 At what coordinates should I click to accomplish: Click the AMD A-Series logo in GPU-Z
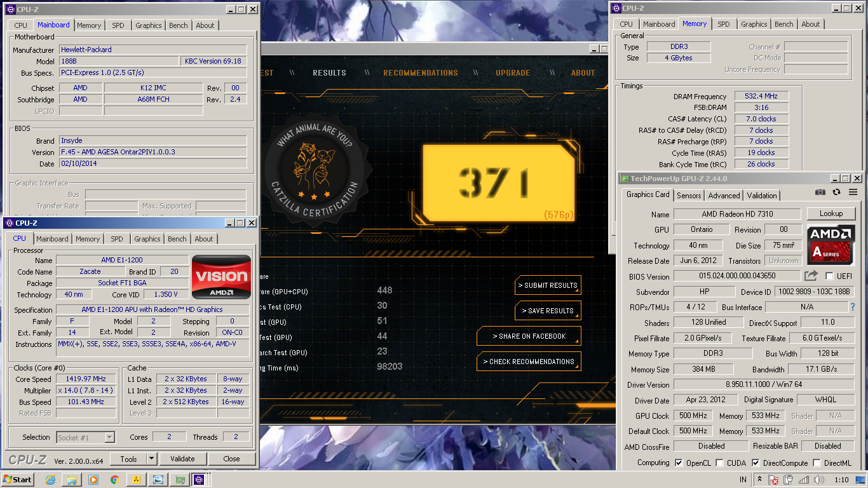[x=831, y=245]
